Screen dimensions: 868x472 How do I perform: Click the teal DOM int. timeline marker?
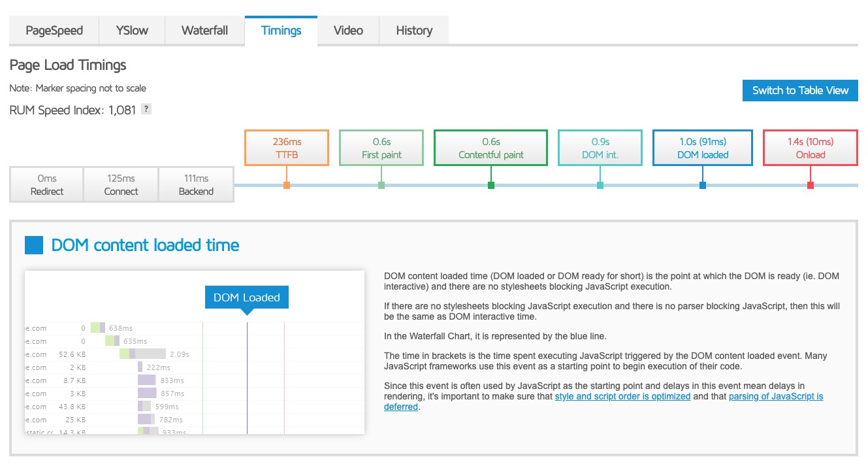tap(600, 186)
